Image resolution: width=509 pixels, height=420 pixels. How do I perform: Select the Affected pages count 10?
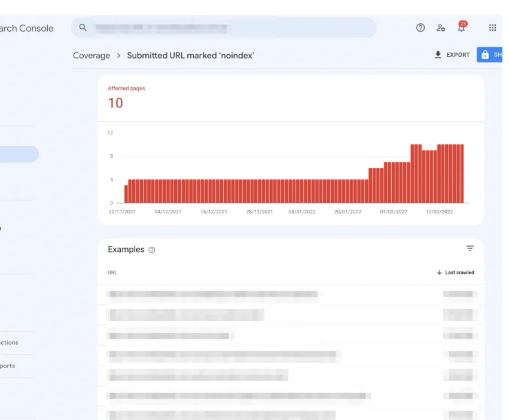(x=115, y=103)
